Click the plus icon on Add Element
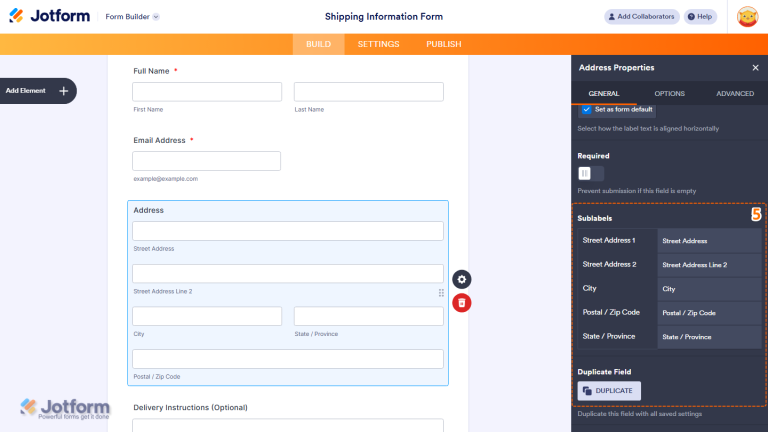 click(x=64, y=91)
